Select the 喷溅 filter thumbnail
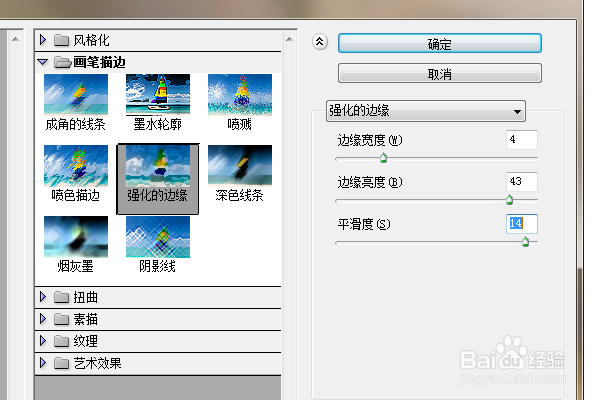 [x=240, y=95]
